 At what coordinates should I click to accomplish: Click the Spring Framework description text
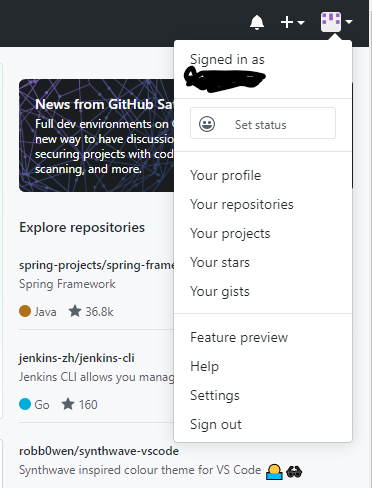point(67,284)
